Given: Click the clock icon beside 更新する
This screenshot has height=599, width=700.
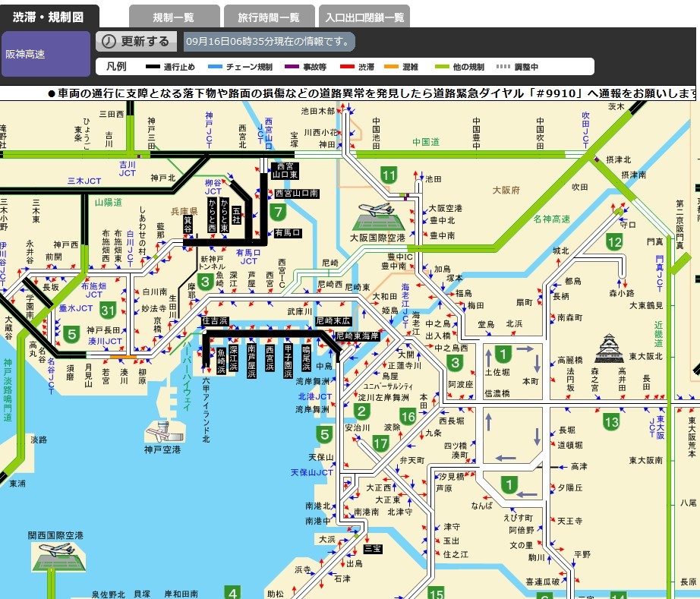Looking at the screenshot, I should 109,42.
